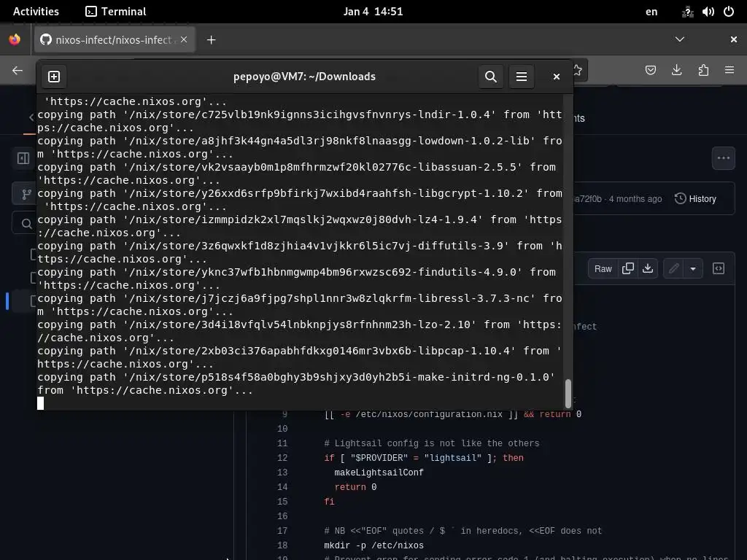
Task: Click the terminal vertical scrollbar thumb
Action: (568, 393)
